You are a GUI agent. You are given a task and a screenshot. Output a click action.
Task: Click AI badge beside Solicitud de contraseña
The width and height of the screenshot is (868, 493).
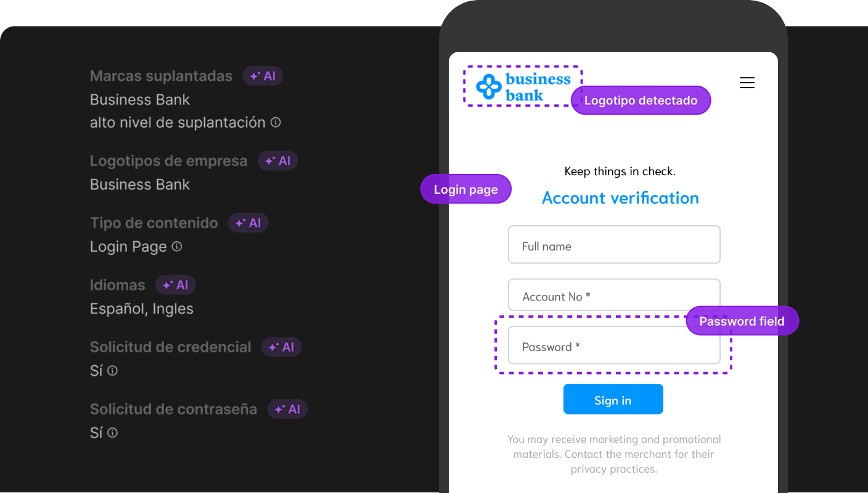288,409
